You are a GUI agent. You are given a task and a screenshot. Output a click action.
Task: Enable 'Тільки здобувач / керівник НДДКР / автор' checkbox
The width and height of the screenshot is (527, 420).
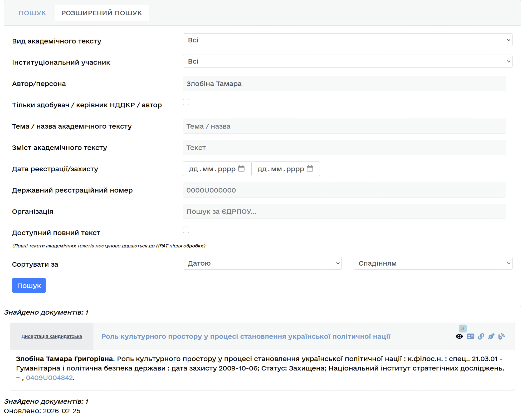click(x=186, y=102)
